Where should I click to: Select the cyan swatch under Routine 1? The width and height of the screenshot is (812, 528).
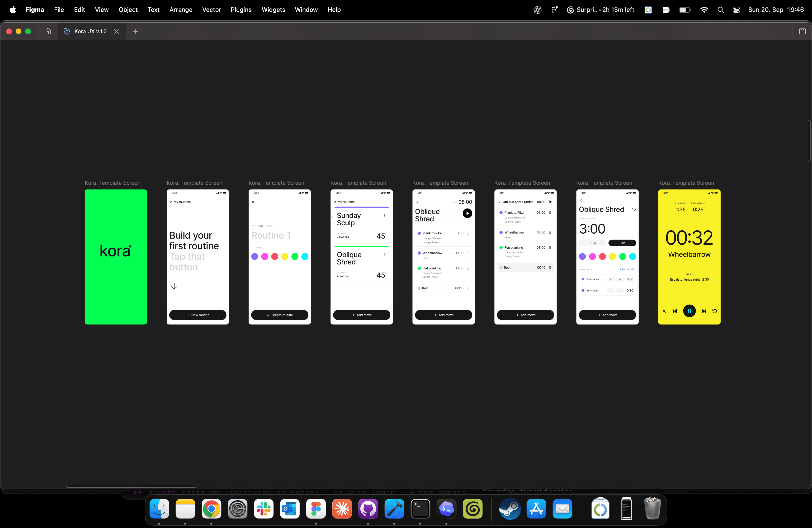pyautogui.click(x=305, y=256)
